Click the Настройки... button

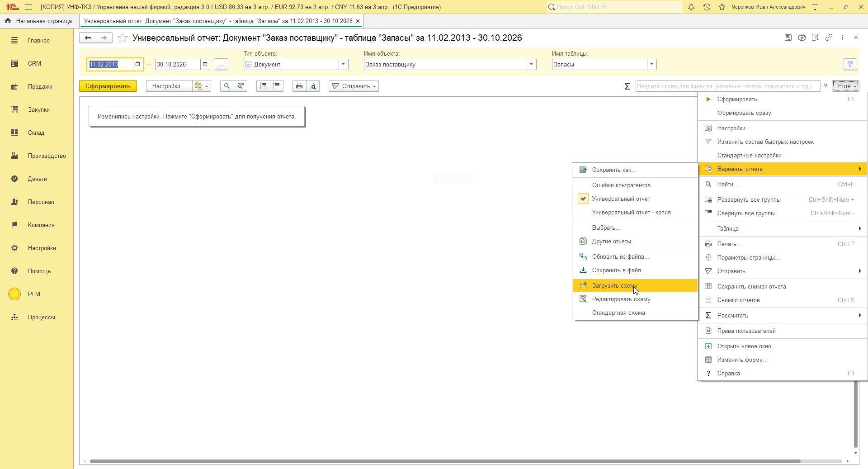point(168,86)
